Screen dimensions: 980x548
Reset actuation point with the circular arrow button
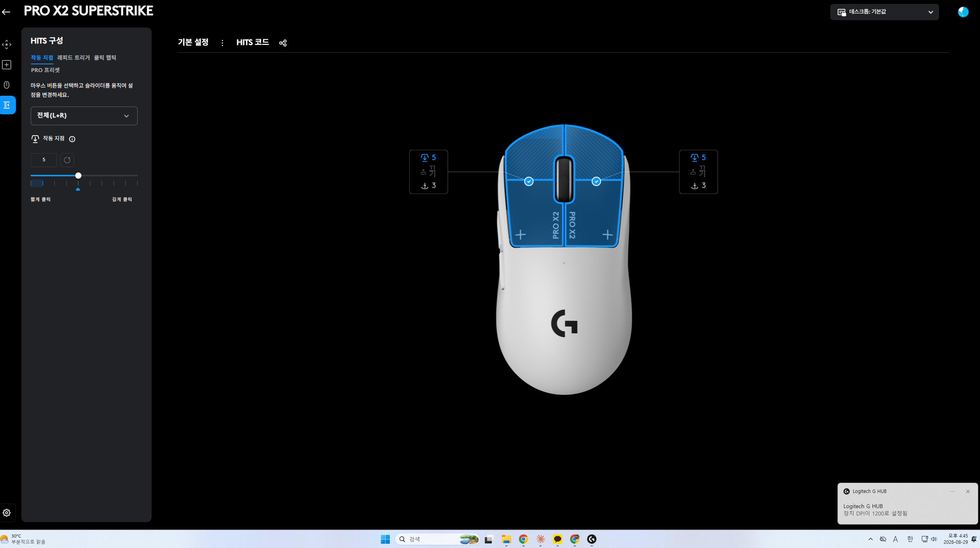coord(67,160)
